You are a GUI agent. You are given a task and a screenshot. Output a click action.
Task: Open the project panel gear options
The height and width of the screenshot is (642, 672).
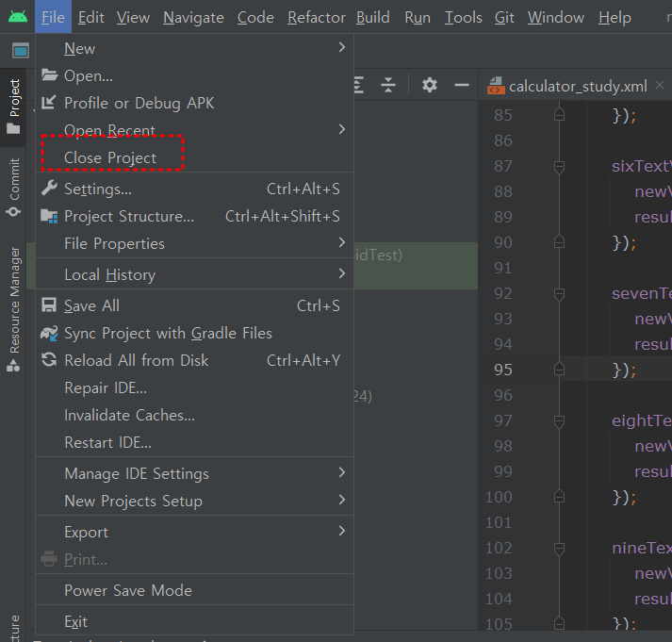click(x=430, y=85)
